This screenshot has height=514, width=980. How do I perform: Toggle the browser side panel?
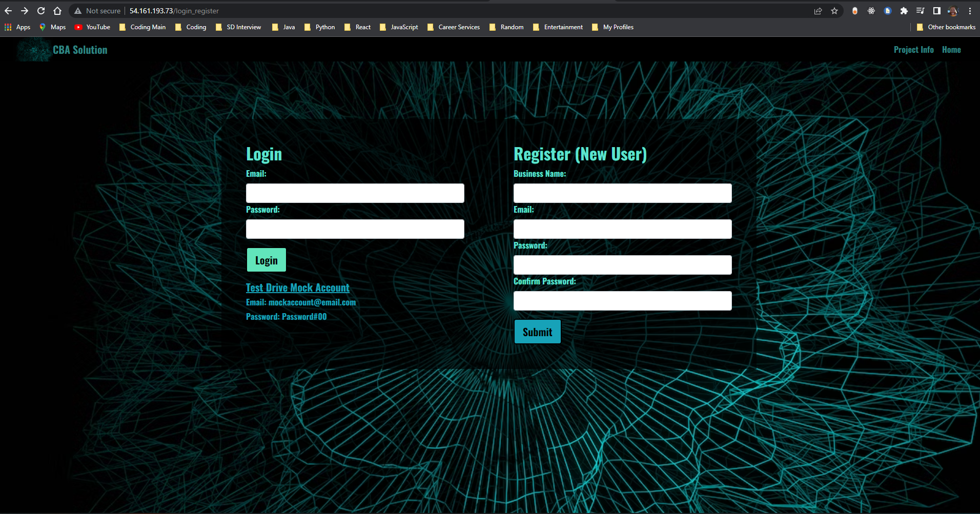tap(937, 11)
